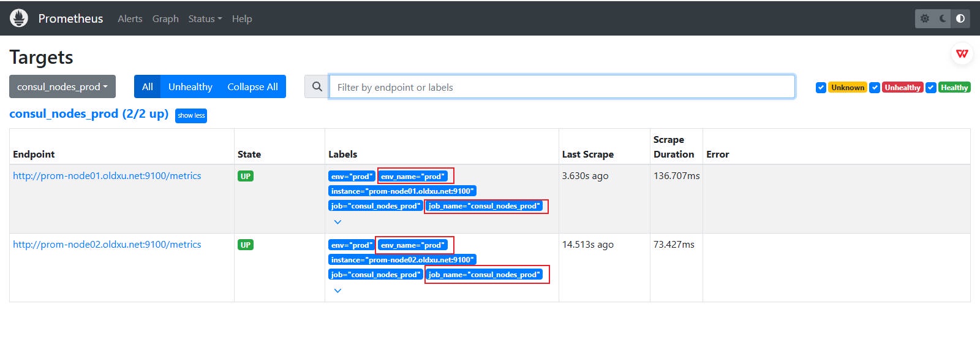This screenshot has height=363, width=980.
Task: Go to the Alerts page
Action: tap(130, 19)
